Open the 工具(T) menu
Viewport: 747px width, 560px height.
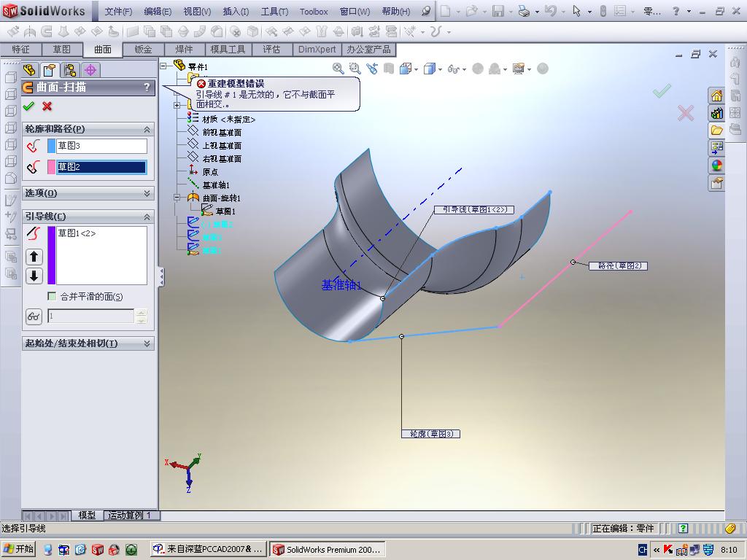coord(274,12)
